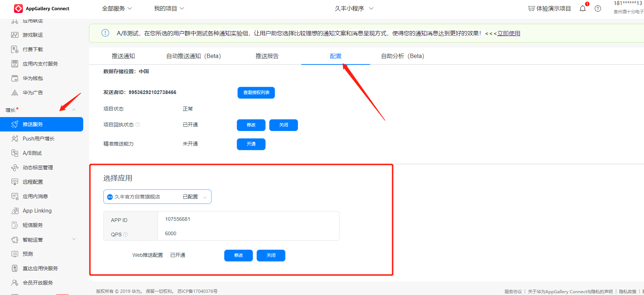644x295 pixels.
Task: Expand the 全部服务 dropdown
Action: 117,8
